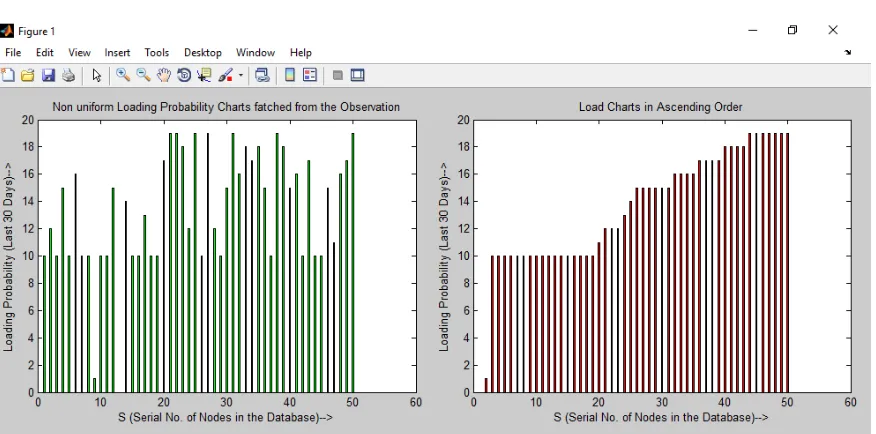Select the Pan hand tool
This screenshot has height=434, width=876.
point(164,75)
